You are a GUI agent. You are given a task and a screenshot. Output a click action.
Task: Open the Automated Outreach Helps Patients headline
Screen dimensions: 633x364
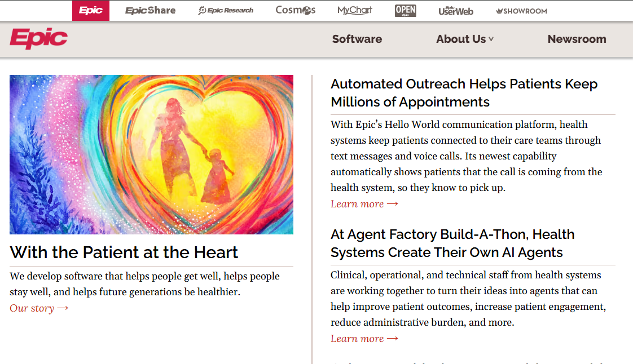click(x=464, y=93)
